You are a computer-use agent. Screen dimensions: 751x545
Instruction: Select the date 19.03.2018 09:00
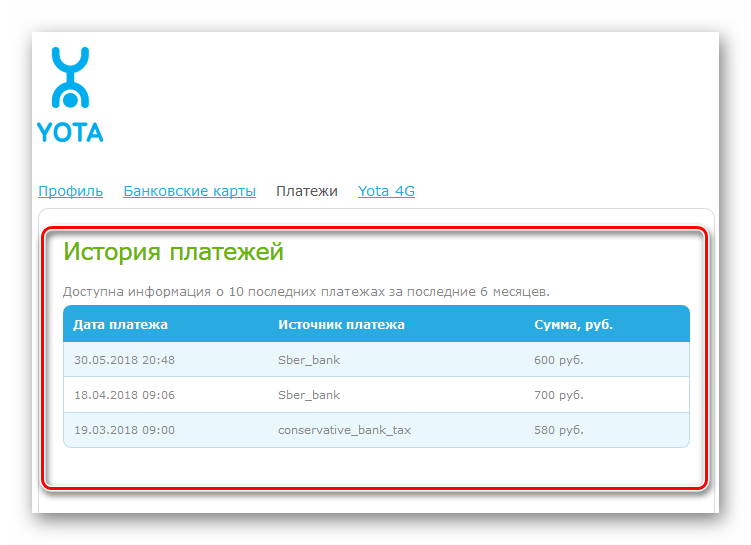coord(125,430)
